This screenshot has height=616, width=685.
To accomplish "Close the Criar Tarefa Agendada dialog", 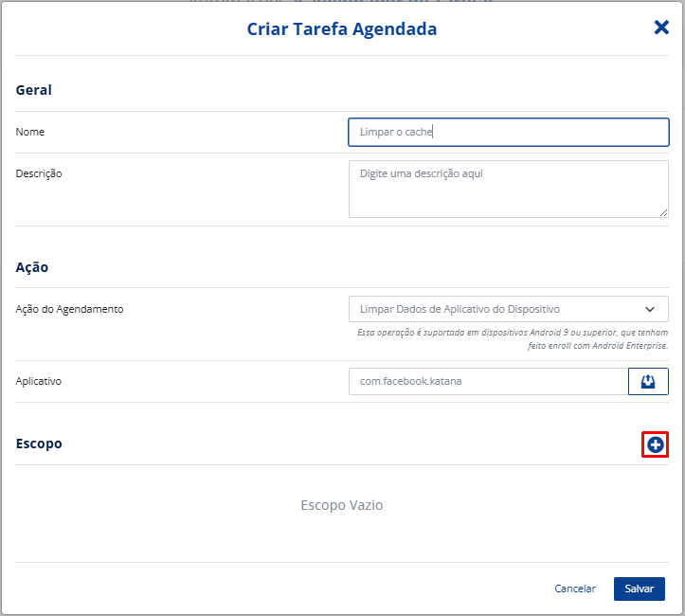I will point(661,27).
